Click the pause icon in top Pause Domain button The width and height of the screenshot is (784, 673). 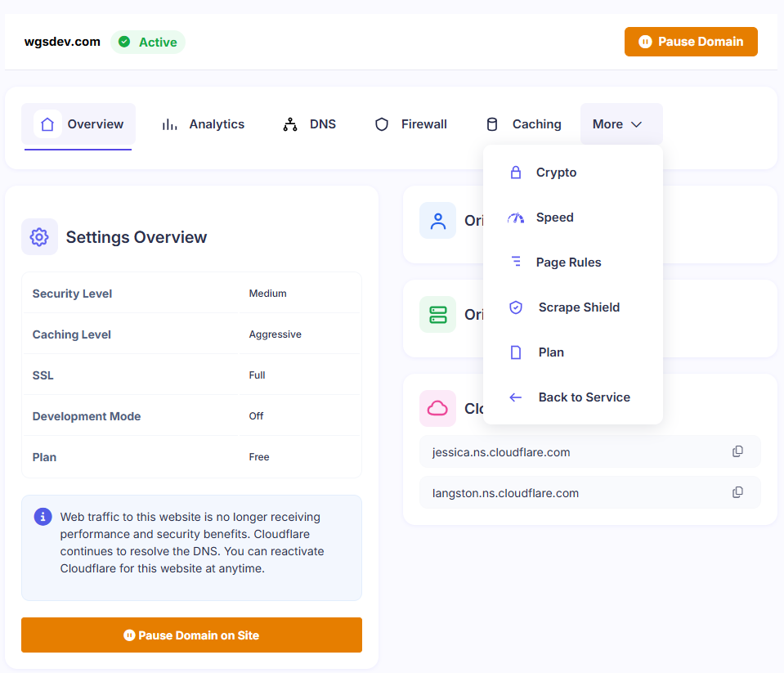(x=645, y=42)
